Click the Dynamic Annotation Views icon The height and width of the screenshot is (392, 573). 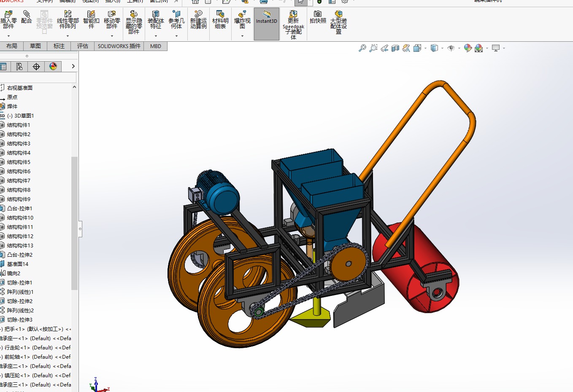[x=406, y=48]
